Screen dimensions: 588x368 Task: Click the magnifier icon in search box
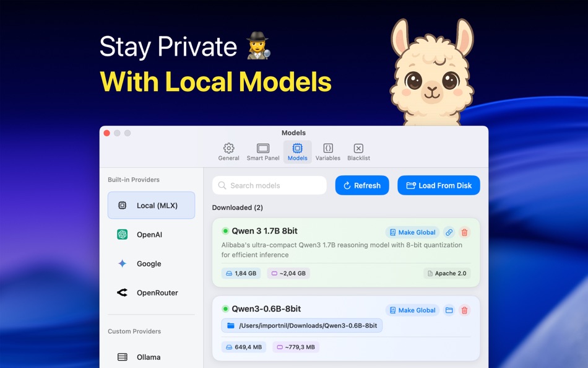click(222, 185)
